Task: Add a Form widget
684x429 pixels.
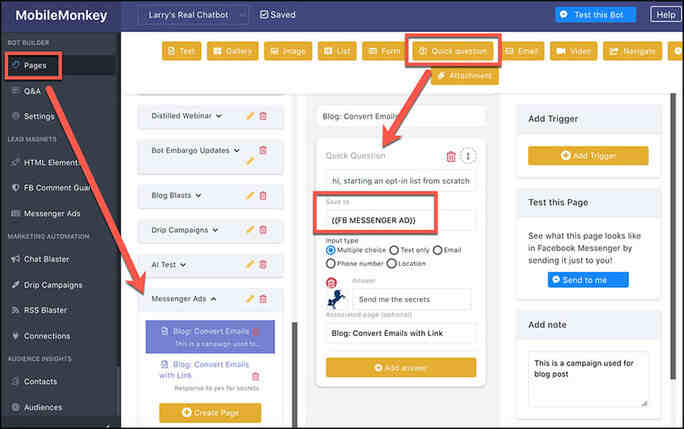Action: [384, 51]
